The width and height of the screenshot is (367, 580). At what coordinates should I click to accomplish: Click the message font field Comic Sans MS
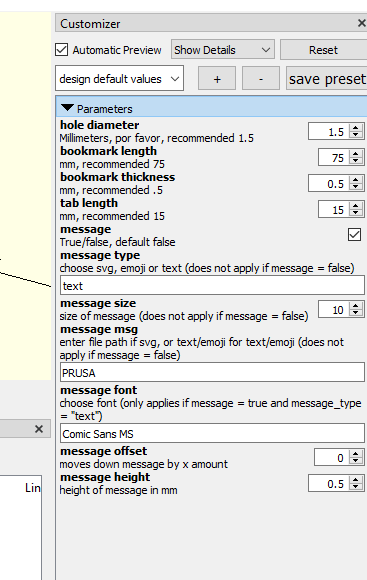coord(212,434)
